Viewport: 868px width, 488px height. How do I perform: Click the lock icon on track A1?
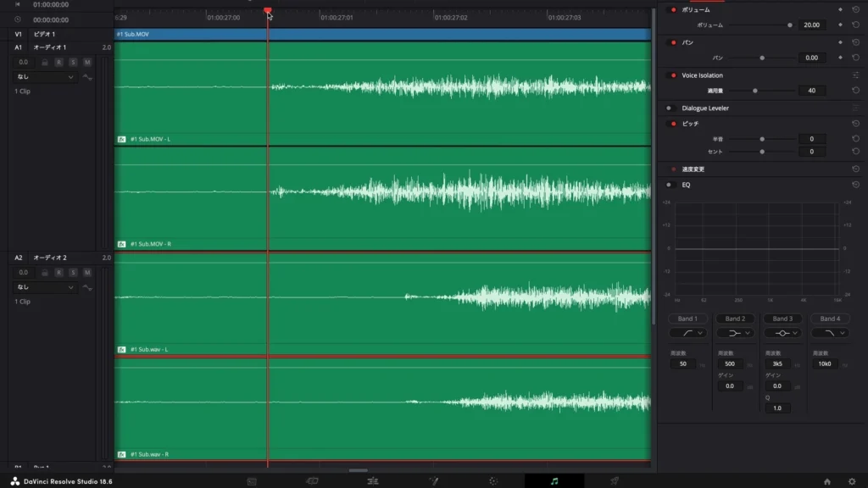click(45, 62)
